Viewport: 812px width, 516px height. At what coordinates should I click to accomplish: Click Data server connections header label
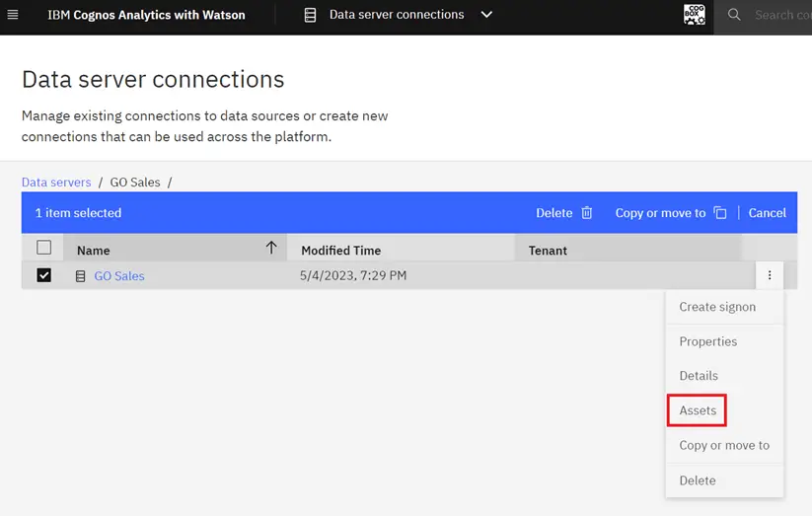coord(397,15)
